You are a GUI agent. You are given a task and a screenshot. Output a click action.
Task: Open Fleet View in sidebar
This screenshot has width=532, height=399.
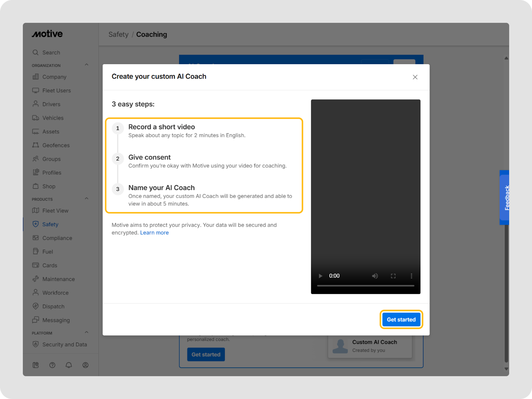click(x=55, y=211)
